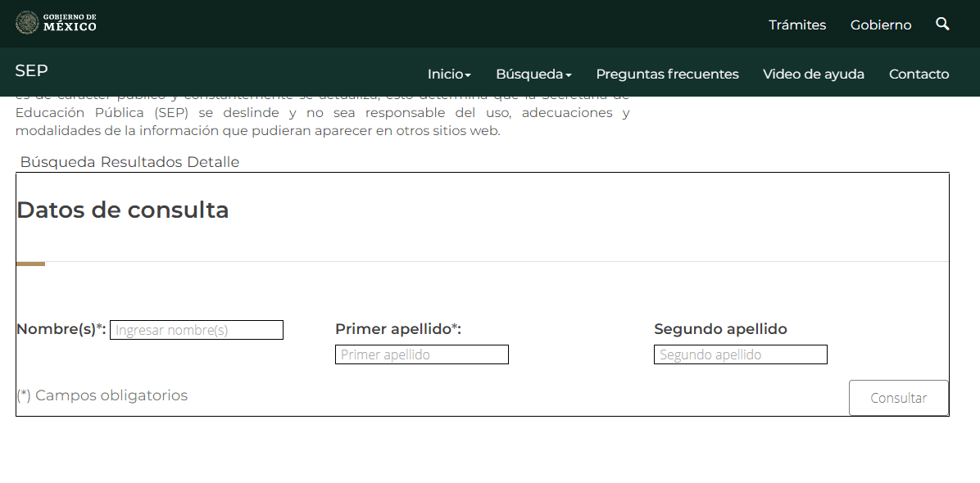Image resolution: width=980 pixels, height=483 pixels.
Task: Open the Video de ayuda link
Action: [813, 74]
